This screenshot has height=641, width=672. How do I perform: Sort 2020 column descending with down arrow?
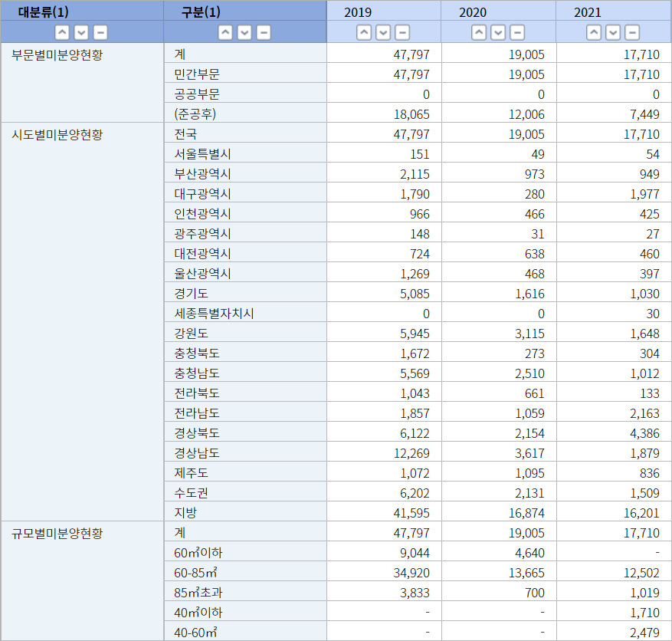point(498,32)
